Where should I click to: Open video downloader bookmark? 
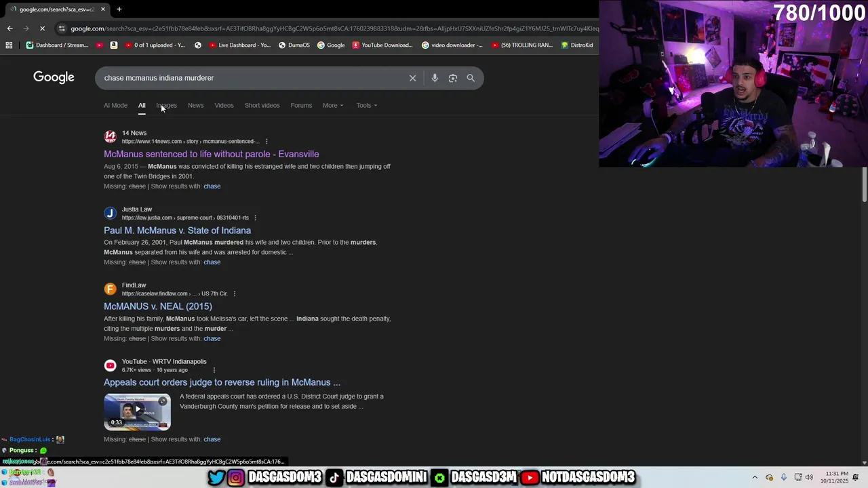point(452,45)
